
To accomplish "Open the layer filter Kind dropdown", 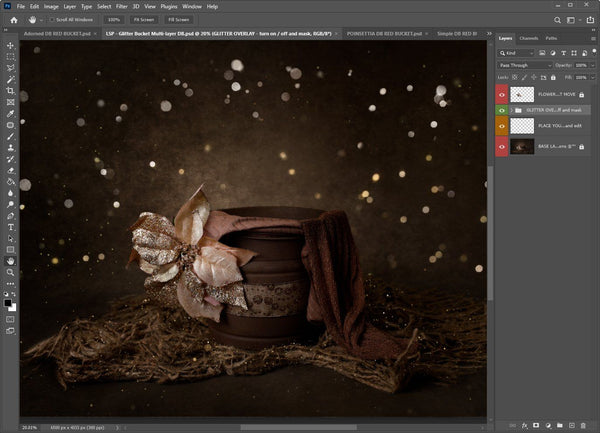I will tap(518, 51).
